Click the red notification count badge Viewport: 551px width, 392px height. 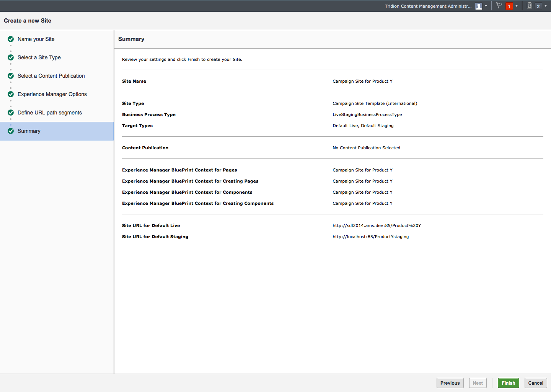click(509, 6)
